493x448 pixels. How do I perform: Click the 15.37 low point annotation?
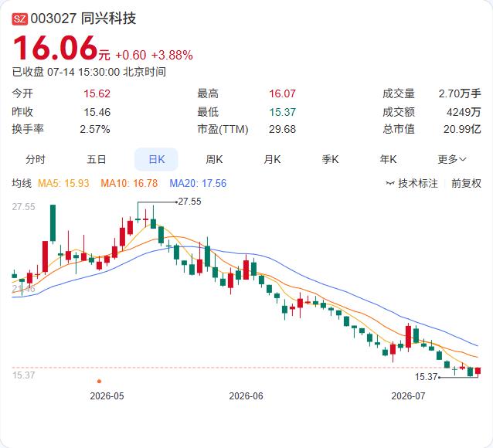pyautogui.click(x=426, y=377)
